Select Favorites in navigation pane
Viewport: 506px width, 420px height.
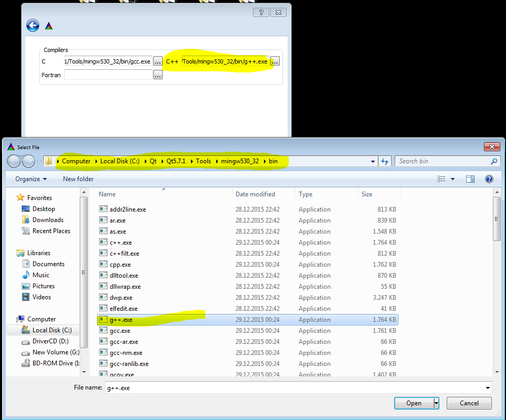(x=39, y=197)
